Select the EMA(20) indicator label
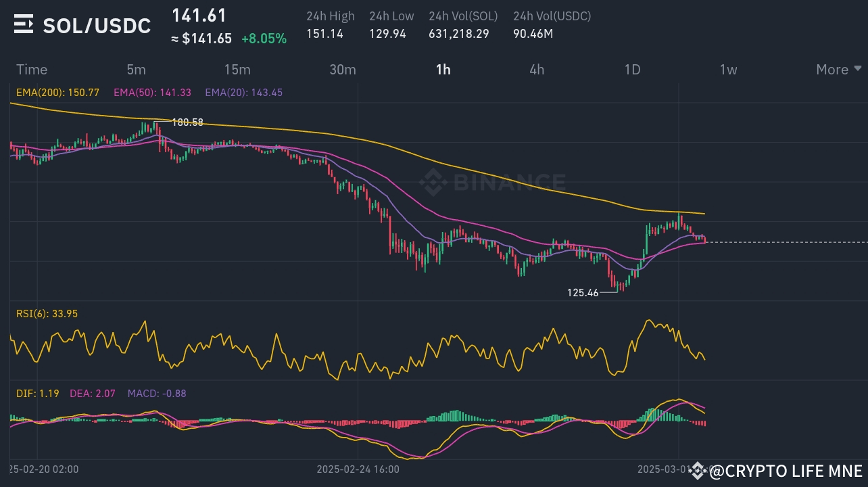The image size is (868, 487). pyautogui.click(x=243, y=93)
